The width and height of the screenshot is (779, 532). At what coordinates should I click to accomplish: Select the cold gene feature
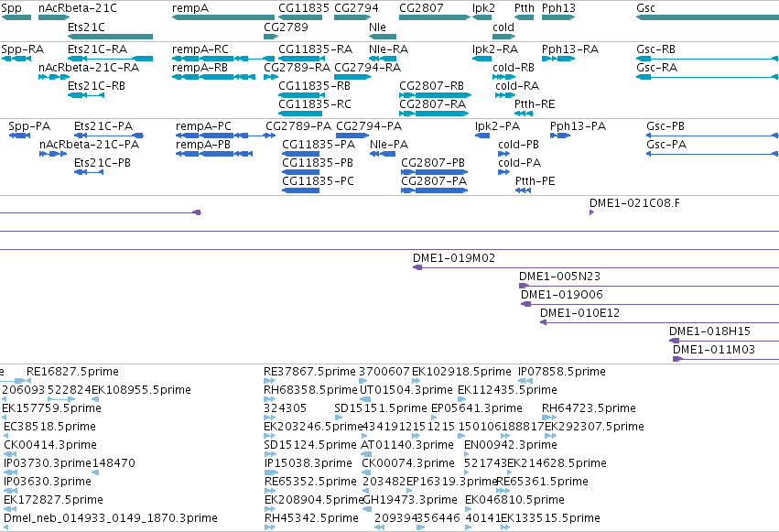tap(503, 37)
